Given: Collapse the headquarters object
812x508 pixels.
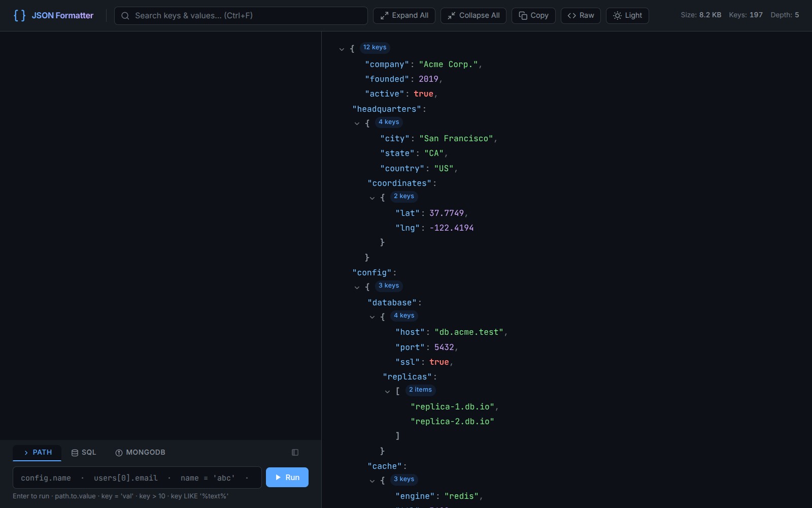Looking at the screenshot, I should [358, 123].
